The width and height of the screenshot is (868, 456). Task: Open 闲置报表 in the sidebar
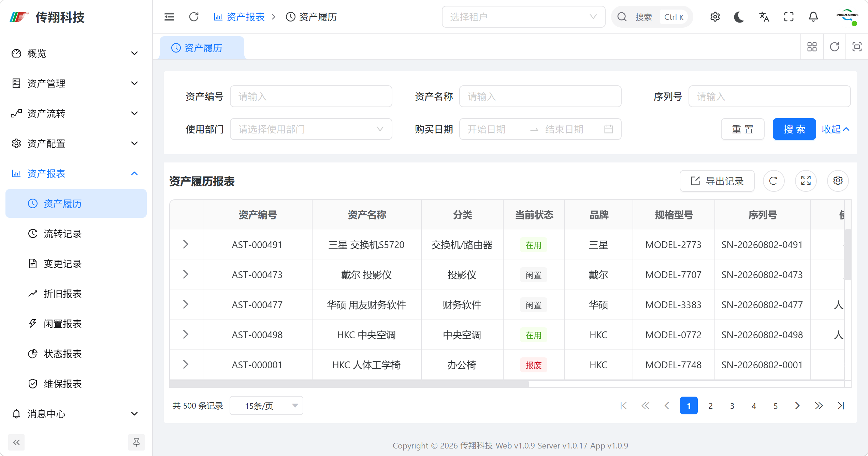(76, 324)
